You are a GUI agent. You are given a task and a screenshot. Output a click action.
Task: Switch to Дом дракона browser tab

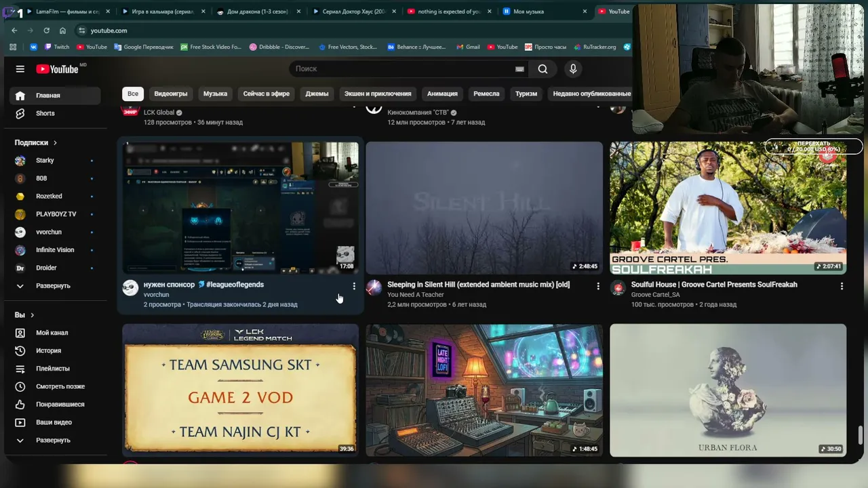258,12
